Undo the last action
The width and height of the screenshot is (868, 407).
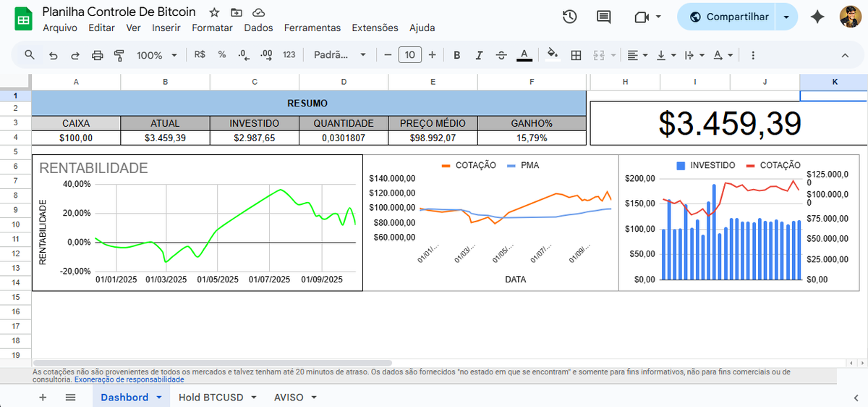coord(53,55)
